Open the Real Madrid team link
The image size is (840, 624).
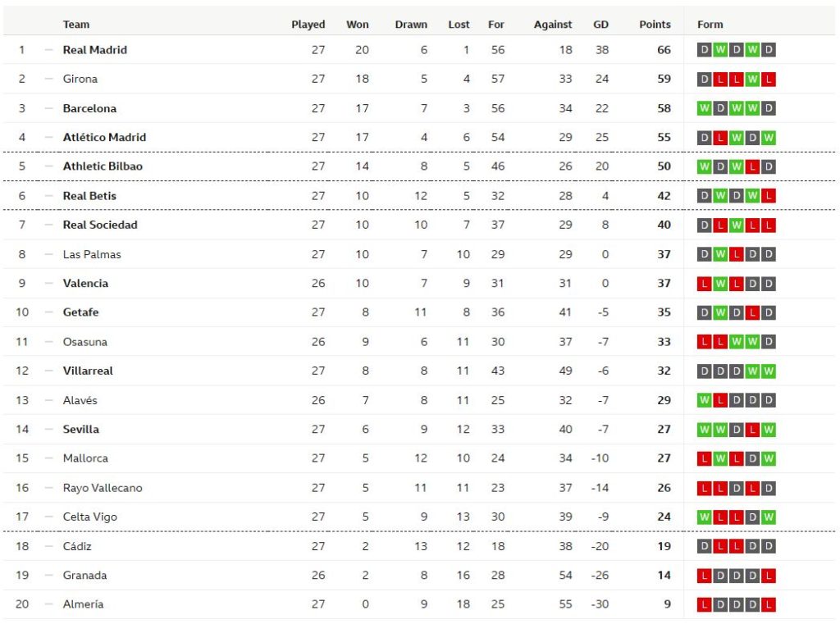(x=95, y=50)
